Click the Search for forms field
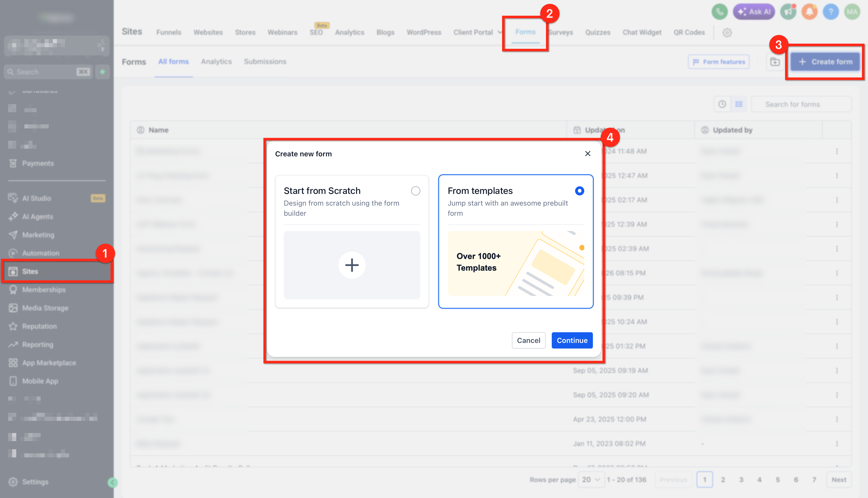 [801, 104]
